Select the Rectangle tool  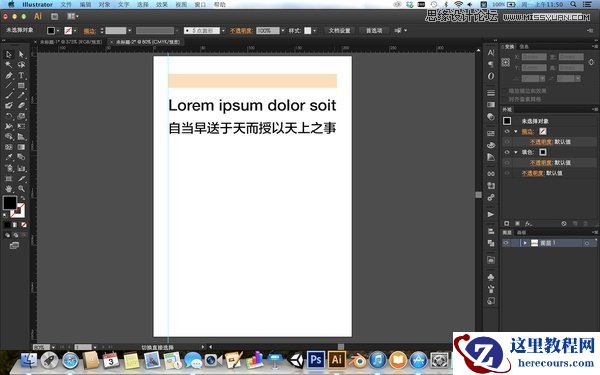point(21,86)
